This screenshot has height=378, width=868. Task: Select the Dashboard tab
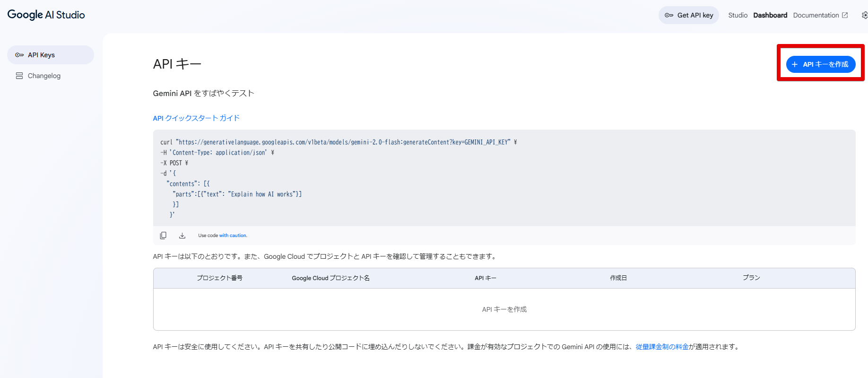click(770, 15)
